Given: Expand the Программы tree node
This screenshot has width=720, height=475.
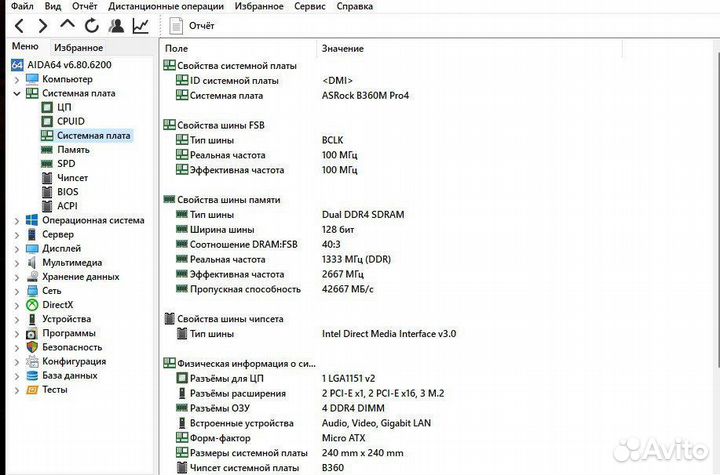Looking at the screenshot, I should pos(17,334).
